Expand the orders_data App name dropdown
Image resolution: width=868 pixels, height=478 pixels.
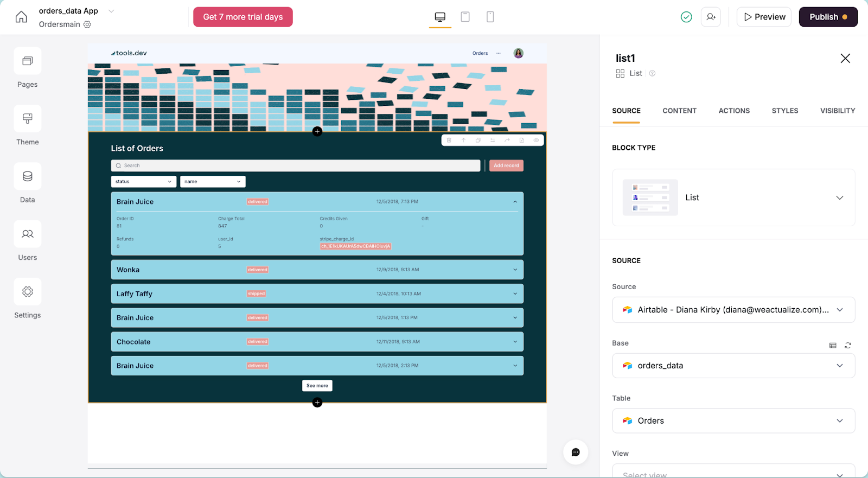coord(111,11)
